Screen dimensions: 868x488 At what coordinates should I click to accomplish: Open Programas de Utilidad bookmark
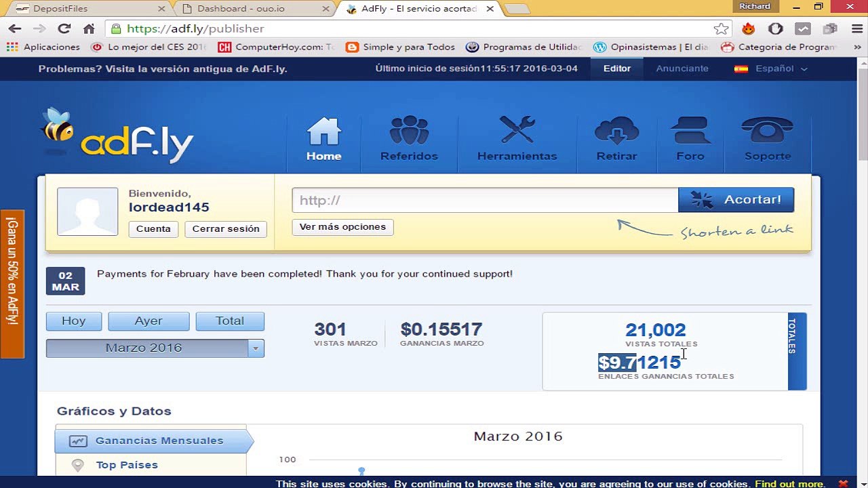click(x=524, y=47)
